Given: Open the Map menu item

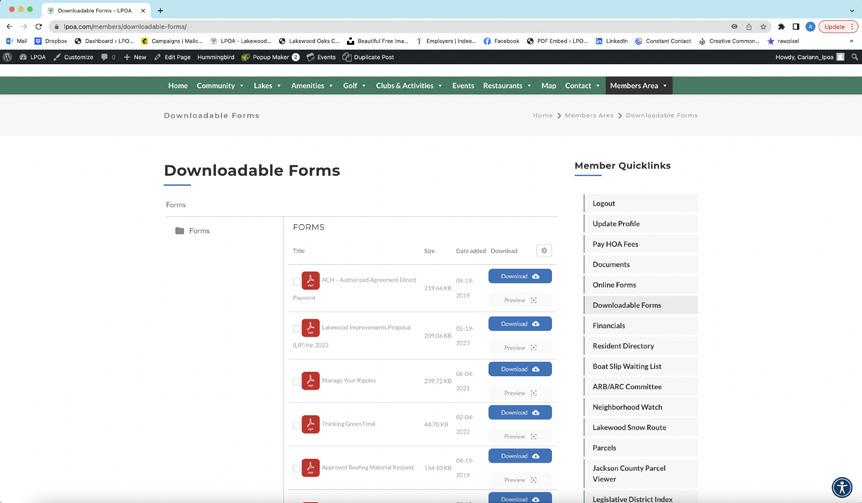Looking at the screenshot, I should point(549,86).
